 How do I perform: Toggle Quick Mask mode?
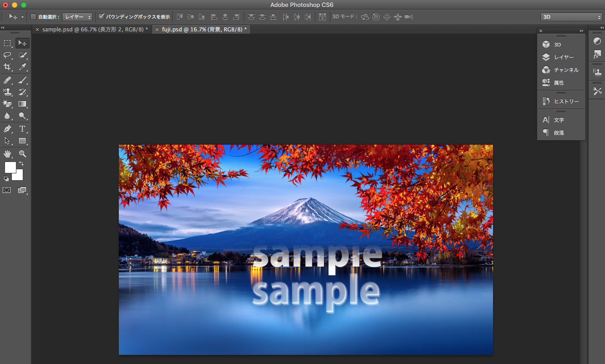tap(7, 190)
